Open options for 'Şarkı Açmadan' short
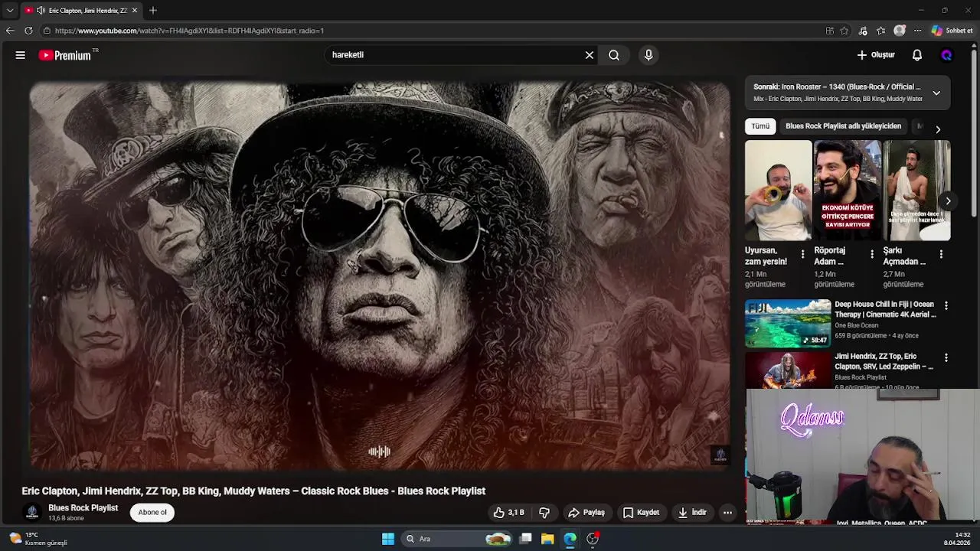The width and height of the screenshot is (980, 551). point(941,254)
